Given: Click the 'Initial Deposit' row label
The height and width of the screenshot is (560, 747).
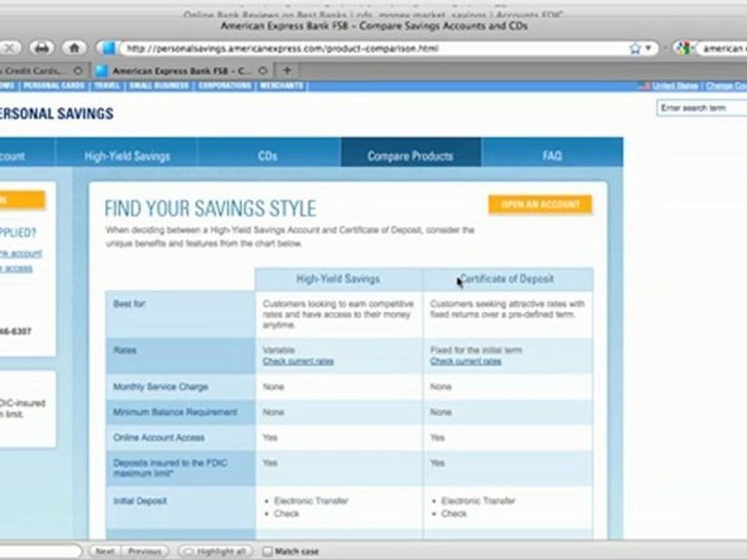Looking at the screenshot, I should (140, 501).
